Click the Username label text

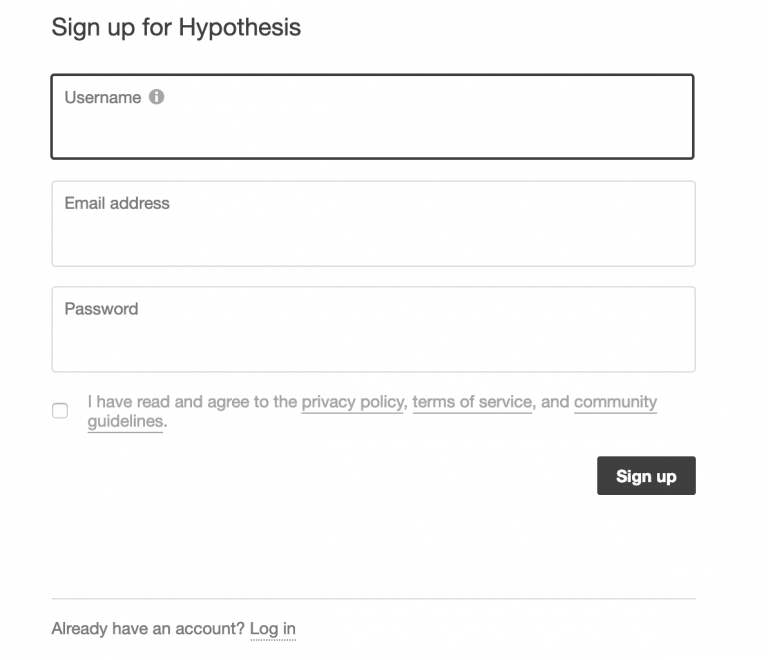click(x=103, y=97)
